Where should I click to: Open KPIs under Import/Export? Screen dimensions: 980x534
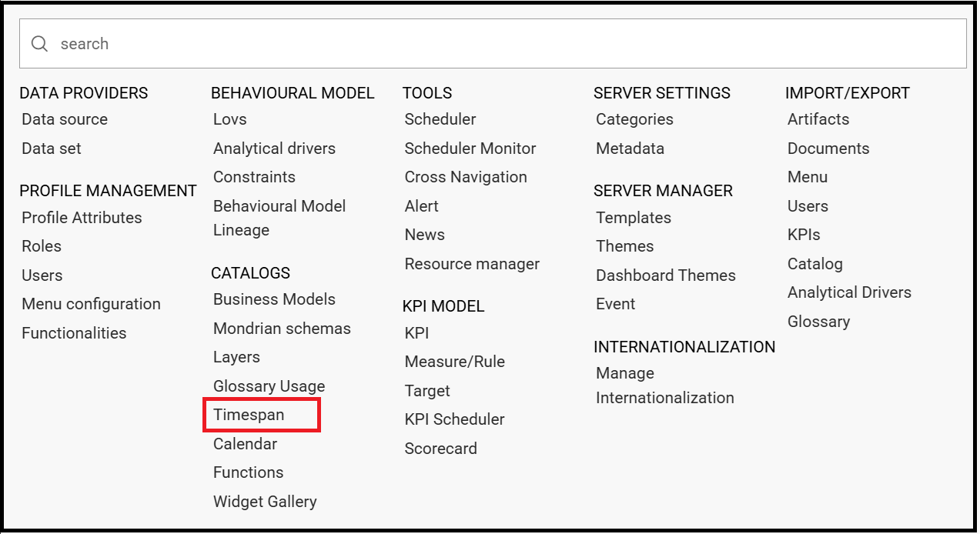point(804,235)
